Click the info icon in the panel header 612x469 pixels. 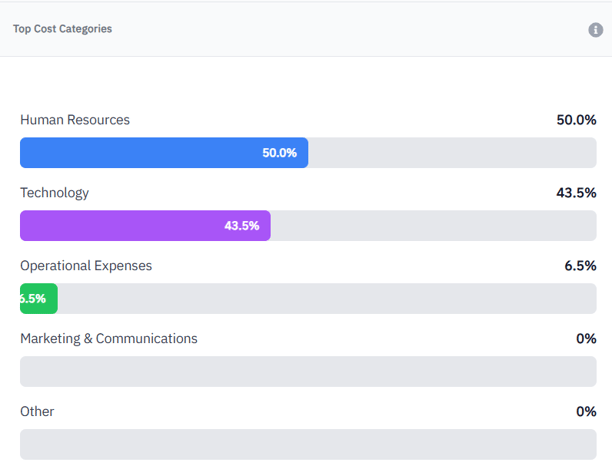596,30
